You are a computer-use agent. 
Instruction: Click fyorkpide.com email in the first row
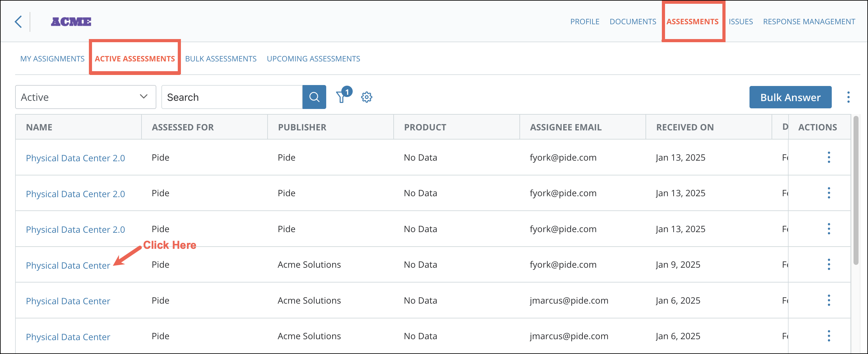pos(563,158)
